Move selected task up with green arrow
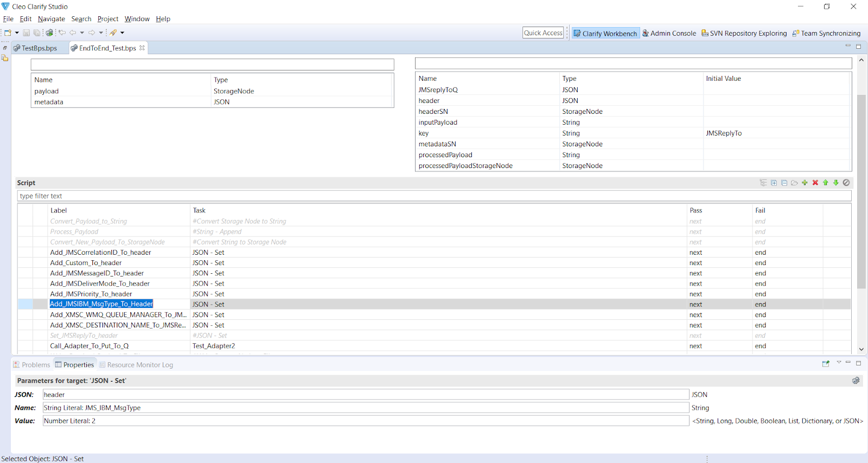Viewport: 868px width, 463px height. [825, 183]
